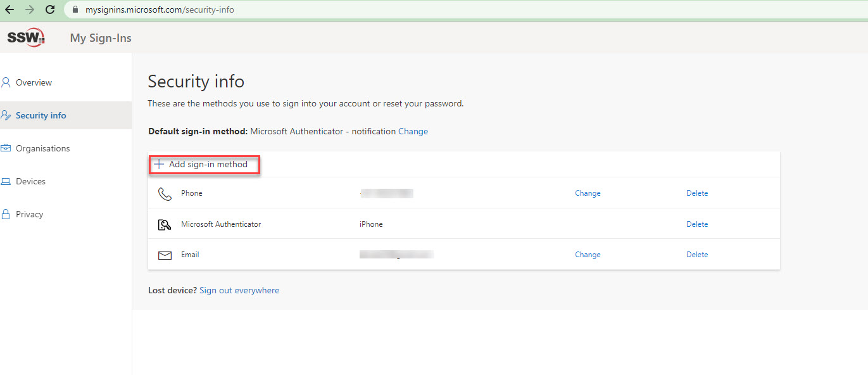Click the Organisations briefcase icon

(x=6, y=148)
